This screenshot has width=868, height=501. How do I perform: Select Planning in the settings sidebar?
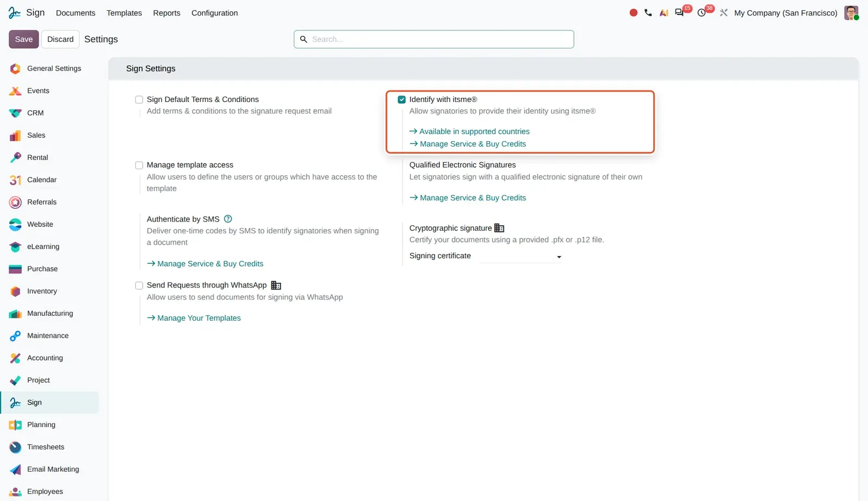click(50, 424)
